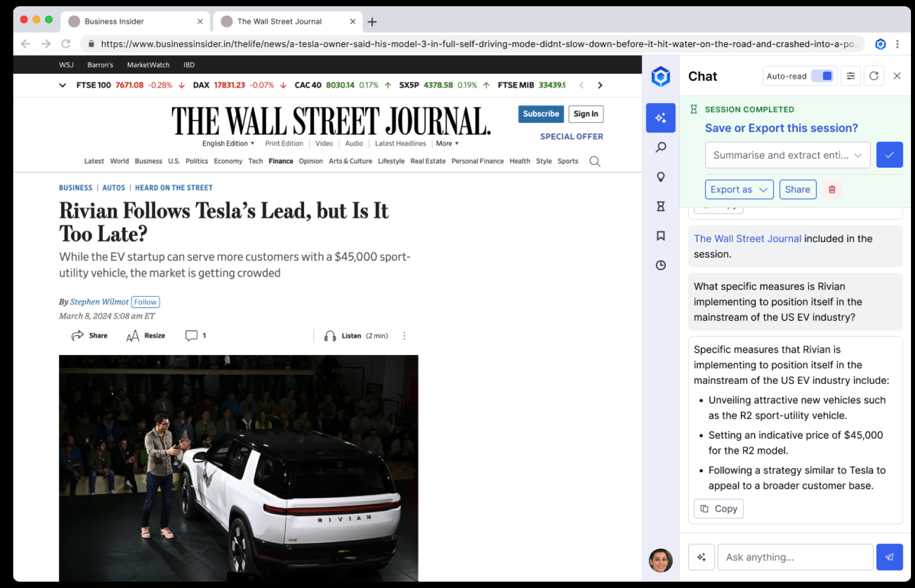Open author Stephen Wilmot's page
Viewport: 915px width, 588px height.
[99, 302]
